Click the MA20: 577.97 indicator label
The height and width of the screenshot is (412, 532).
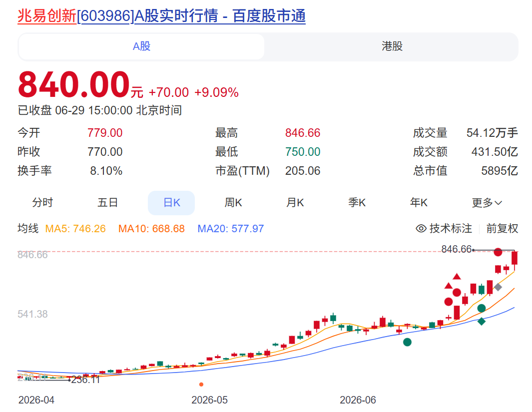coord(231,229)
